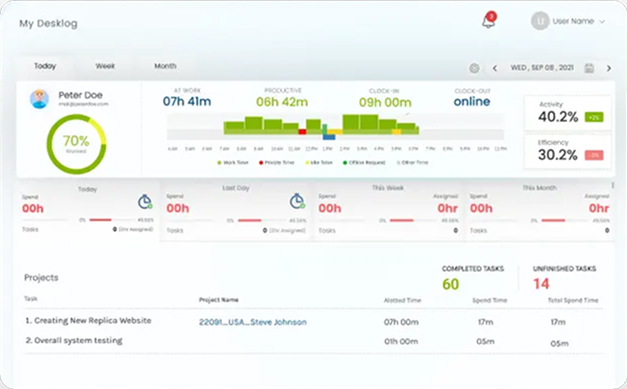Click the Projects section heading
627x389 pixels.
click(x=41, y=277)
